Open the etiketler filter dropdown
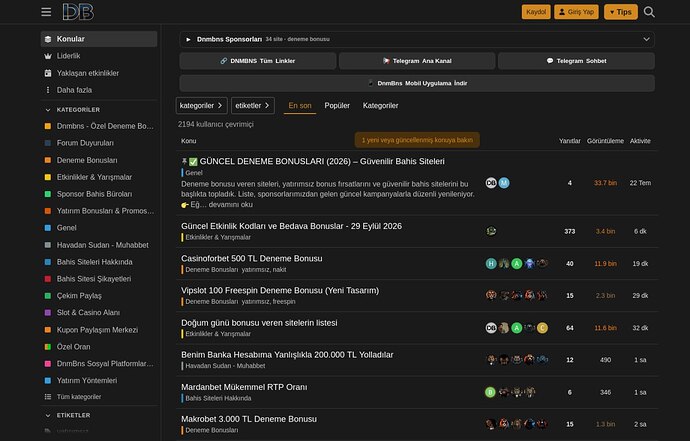 pos(253,106)
